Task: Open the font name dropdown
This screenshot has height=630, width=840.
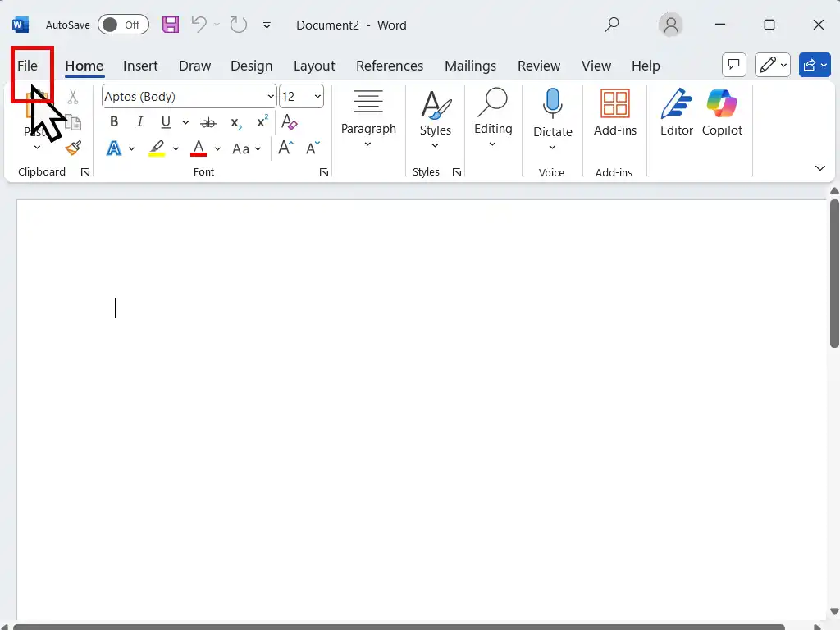Action: 271,97
